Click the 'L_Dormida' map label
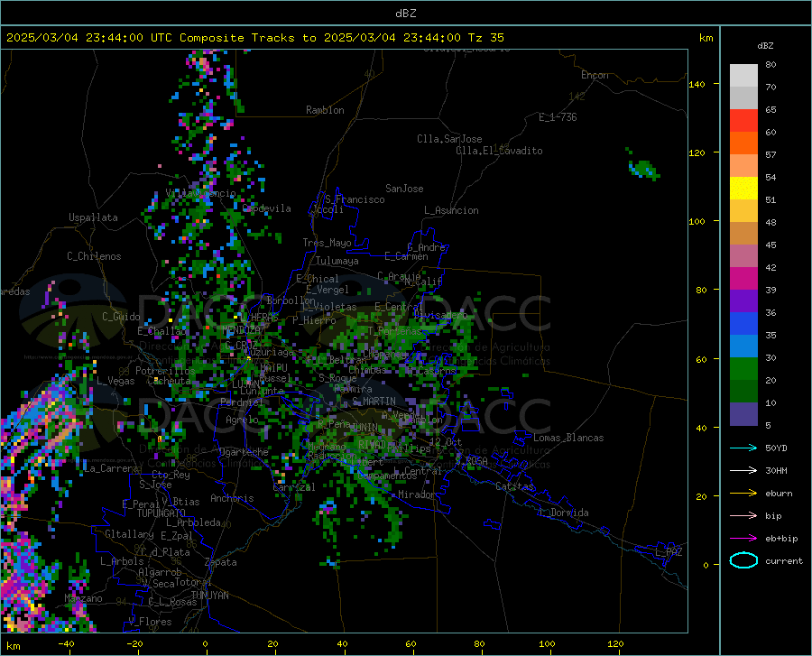812x656 pixels. coord(564,513)
